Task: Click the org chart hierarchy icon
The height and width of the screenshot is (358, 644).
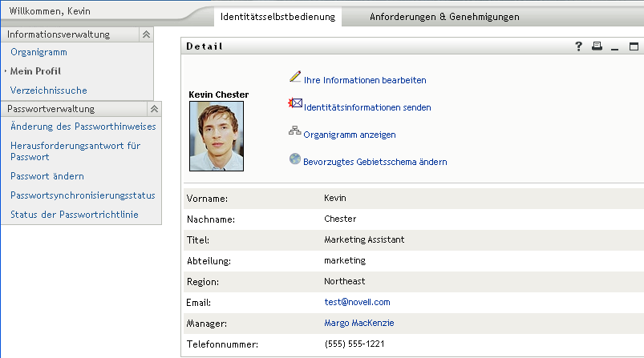Action: [295, 131]
